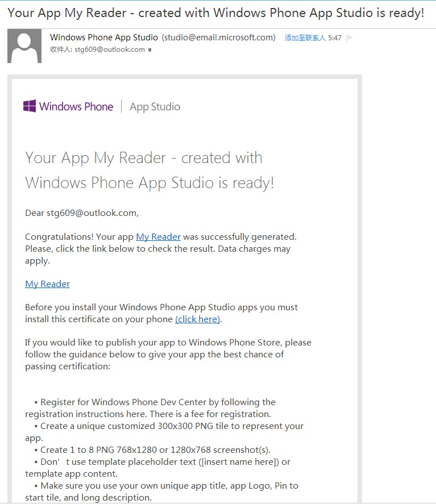The height and width of the screenshot is (504, 436).
Task: Click the sender's gray avatar picture
Action: tap(24, 46)
